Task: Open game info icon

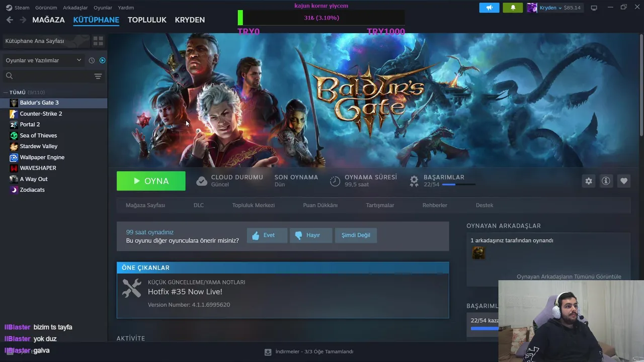Action: [606, 181]
